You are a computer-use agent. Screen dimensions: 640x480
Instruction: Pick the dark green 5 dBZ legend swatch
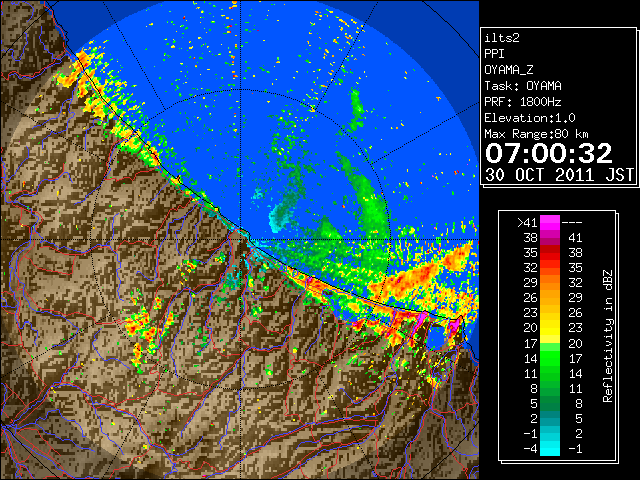[550, 403]
